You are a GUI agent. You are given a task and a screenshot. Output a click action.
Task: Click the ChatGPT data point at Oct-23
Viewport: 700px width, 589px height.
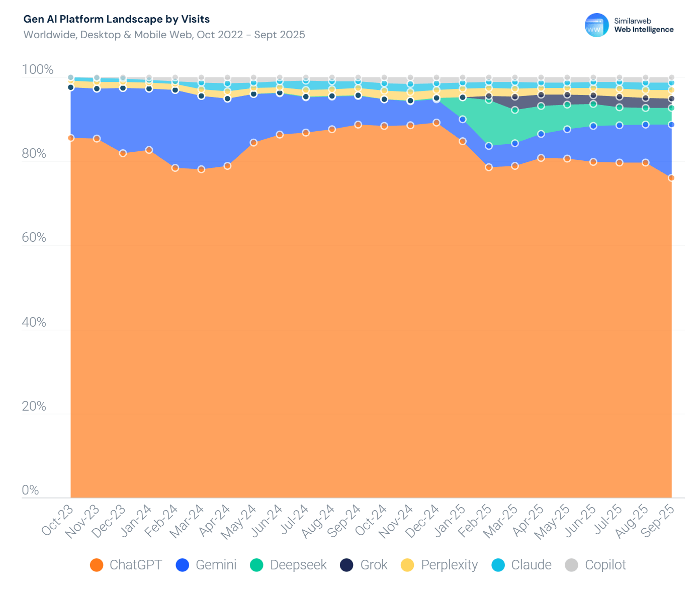tap(71, 138)
